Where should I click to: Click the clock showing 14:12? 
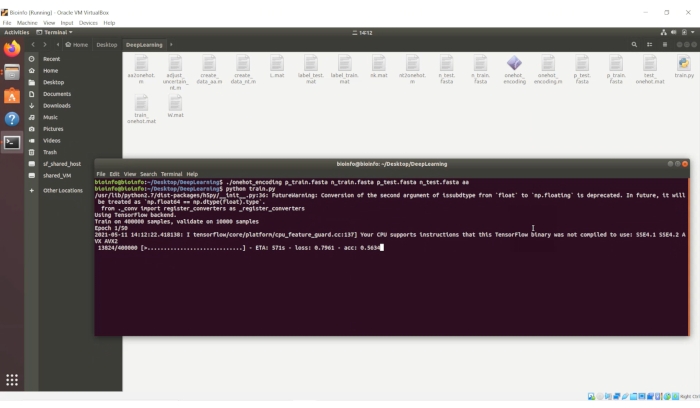click(349, 32)
